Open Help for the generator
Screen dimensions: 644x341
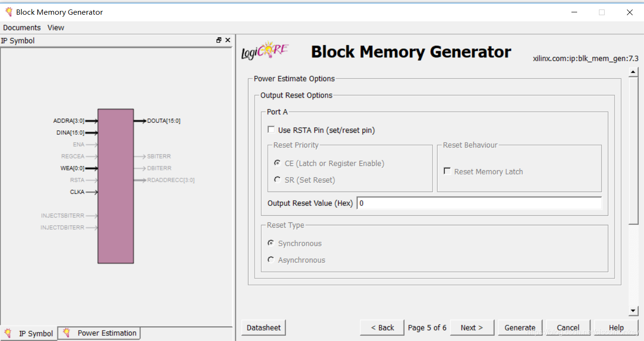616,328
